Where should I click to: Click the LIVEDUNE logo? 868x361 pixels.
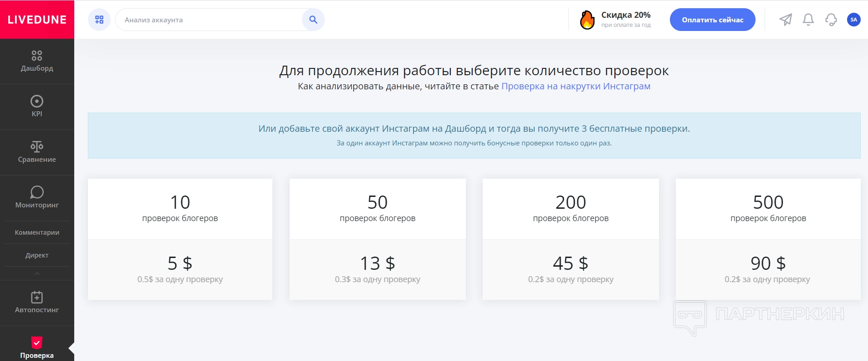37,20
